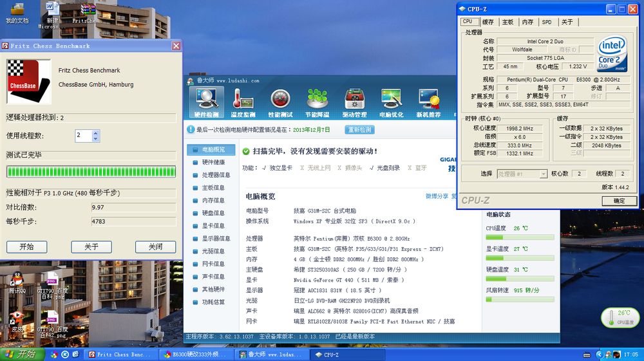Screen dimensions: 644x361
Task: Click the QQ avatar icon in system tray
Action: click(617, 355)
